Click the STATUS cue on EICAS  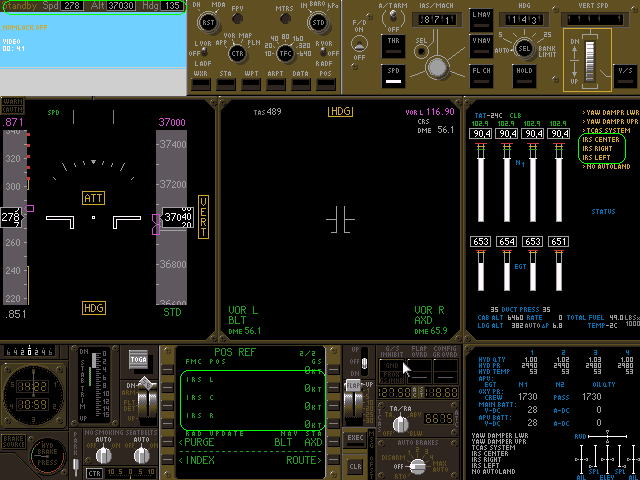point(603,211)
